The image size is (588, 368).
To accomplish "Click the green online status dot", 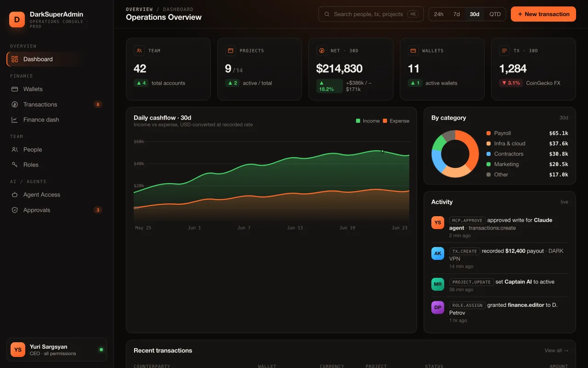I will pyautogui.click(x=101, y=350).
